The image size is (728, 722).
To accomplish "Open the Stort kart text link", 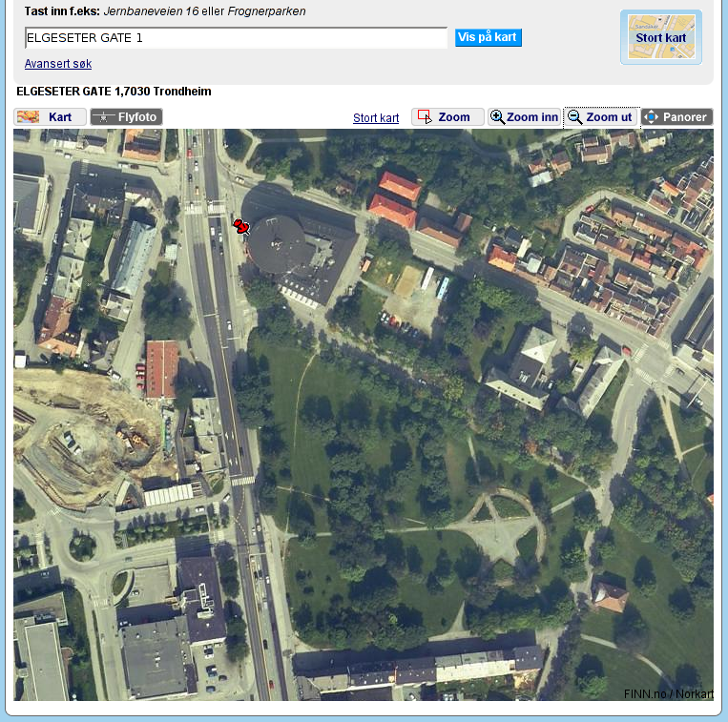I will 376,118.
